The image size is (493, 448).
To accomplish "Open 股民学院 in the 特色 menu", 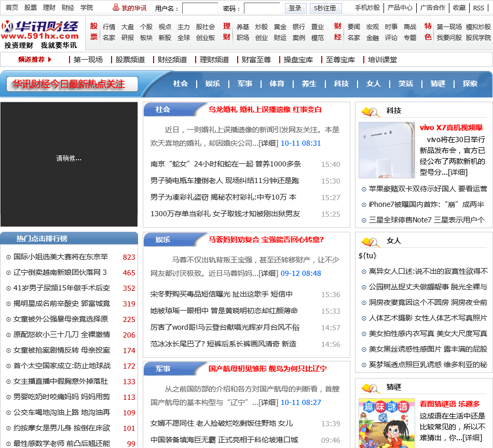I will (x=478, y=38).
